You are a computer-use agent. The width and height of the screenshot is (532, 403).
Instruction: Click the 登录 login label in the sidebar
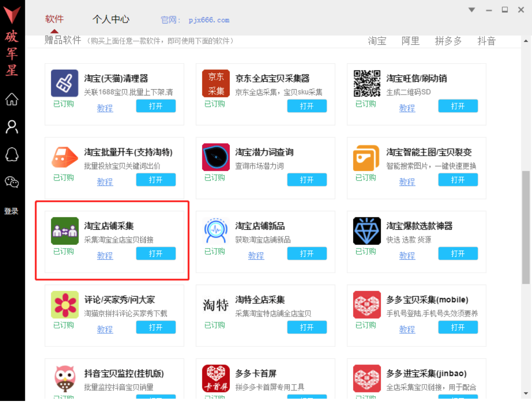[x=11, y=211]
